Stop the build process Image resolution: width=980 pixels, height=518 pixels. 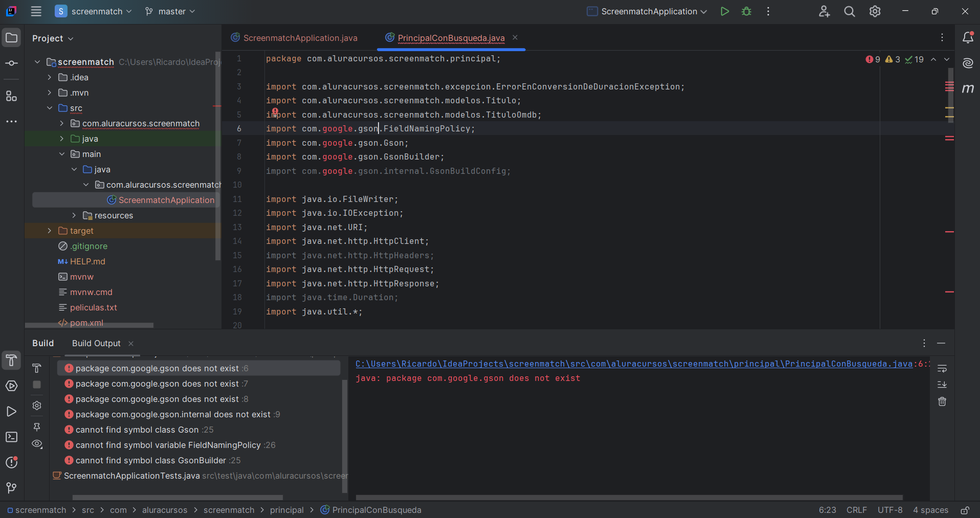[37, 385]
